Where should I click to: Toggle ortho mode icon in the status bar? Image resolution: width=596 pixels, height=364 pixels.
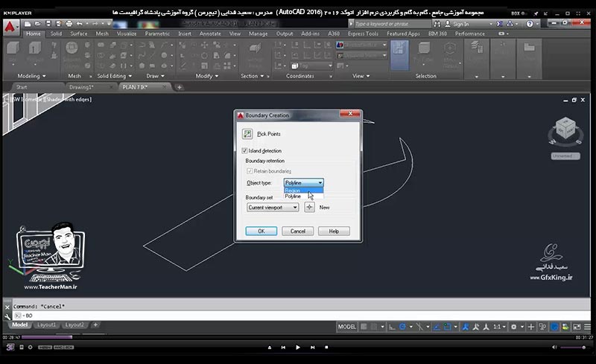point(392,327)
